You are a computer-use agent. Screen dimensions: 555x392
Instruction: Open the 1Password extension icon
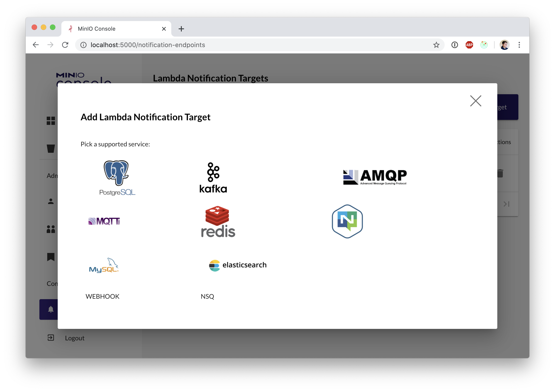[x=455, y=45]
